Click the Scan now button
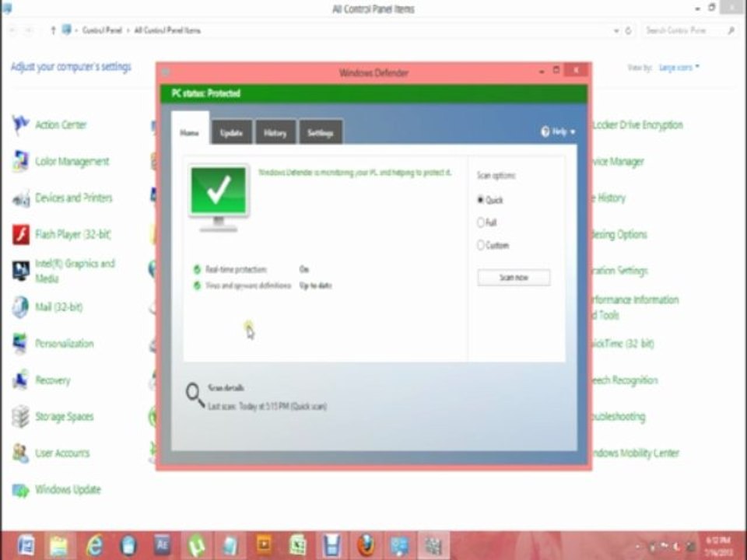747x560 pixels. click(x=514, y=277)
